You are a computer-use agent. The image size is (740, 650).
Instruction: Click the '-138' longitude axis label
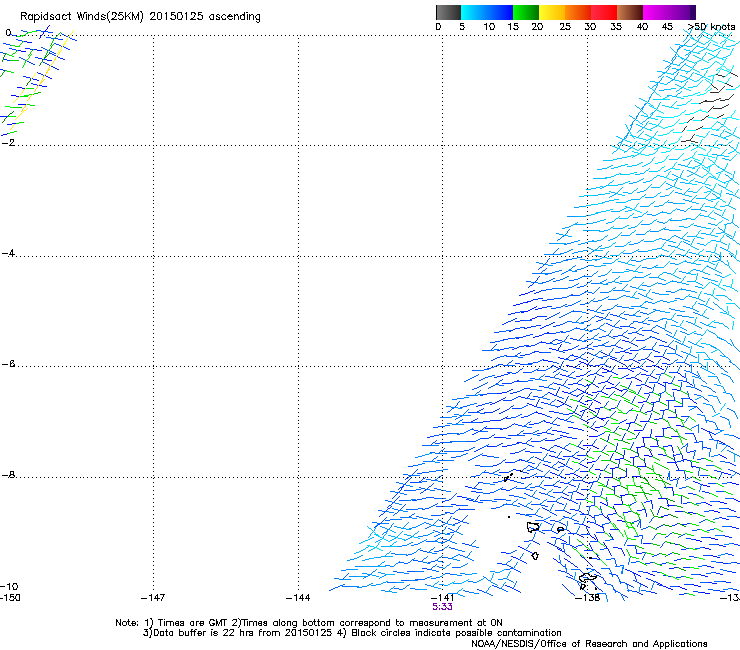pos(588,598)
